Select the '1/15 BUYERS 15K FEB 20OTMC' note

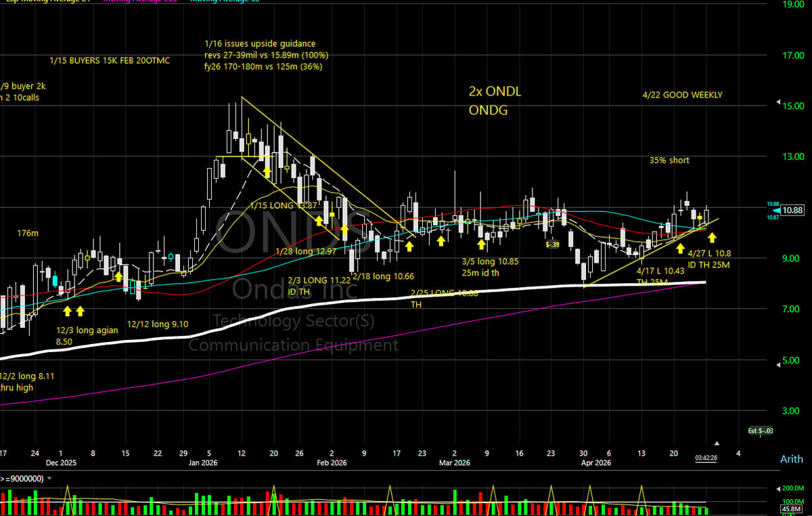point(110,61)
